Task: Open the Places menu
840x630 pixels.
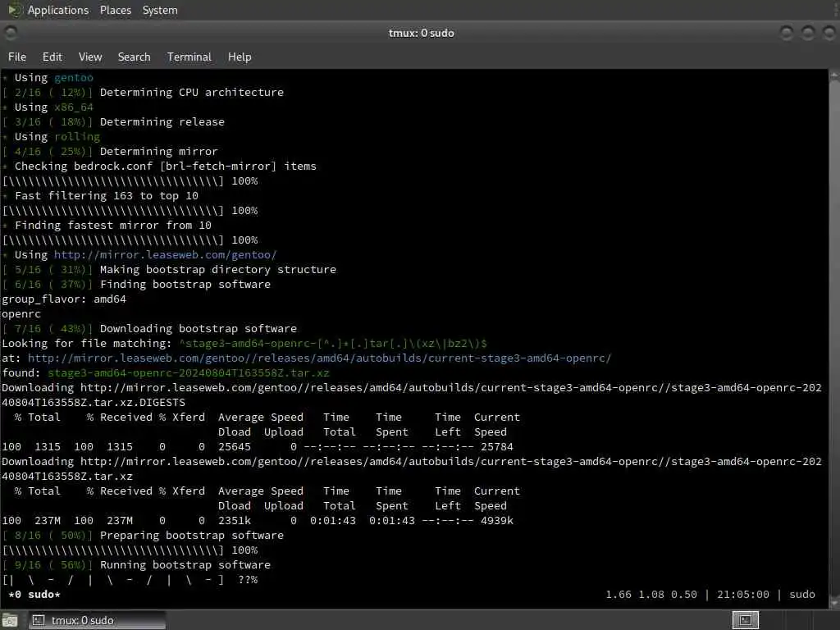Action: [x=115, y=10]
